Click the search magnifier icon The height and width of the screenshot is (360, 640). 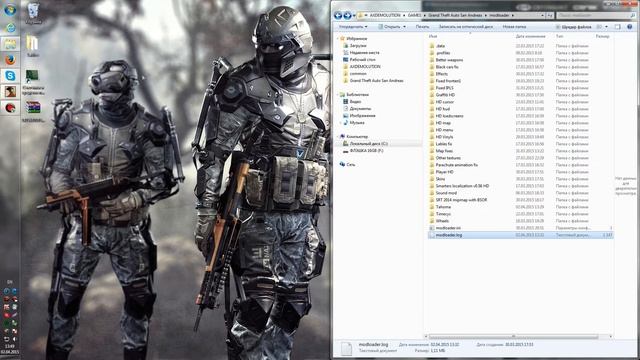[633, 16]
